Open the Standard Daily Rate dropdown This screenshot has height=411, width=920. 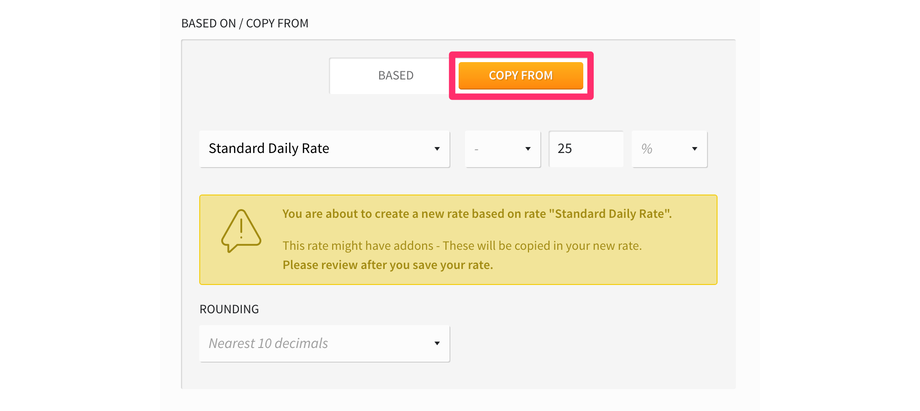pos(324,149)
